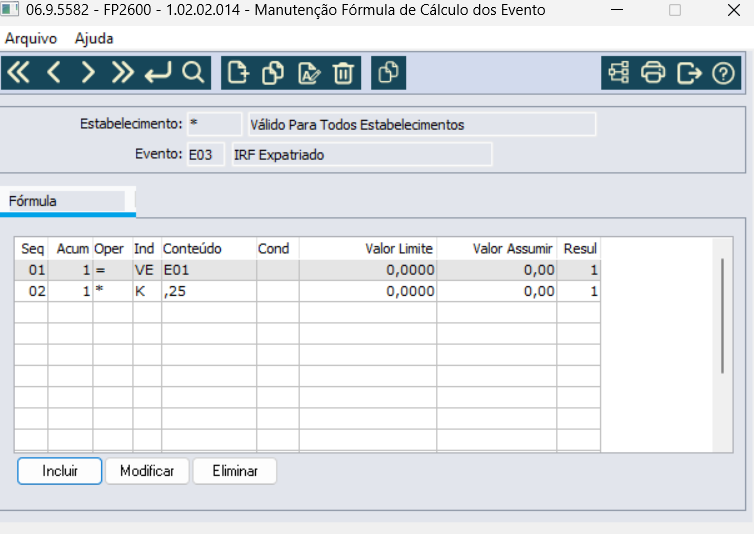
Task: Click the Conteúdo cell E01
Action: pos(209,270)
